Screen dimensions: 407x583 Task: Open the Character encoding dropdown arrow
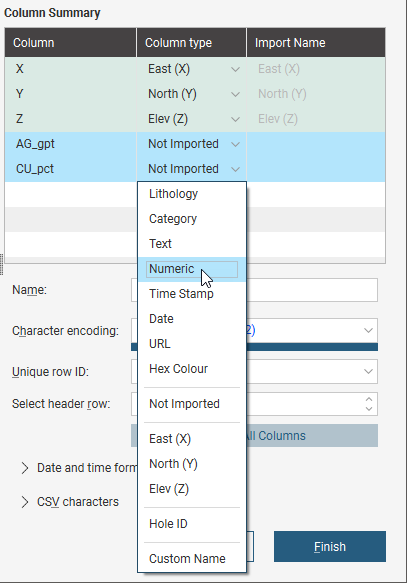click(368, 330)
